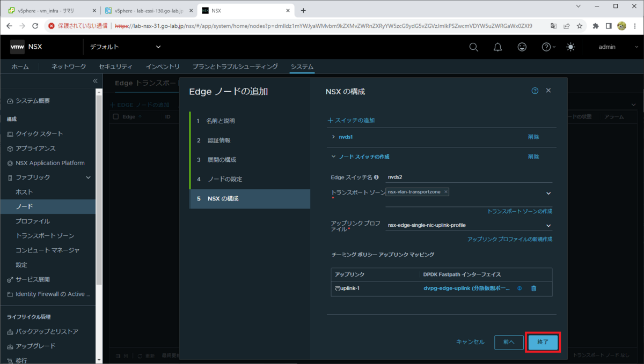
Task: Click the アップグレード icon
Action: pos(10,346)
